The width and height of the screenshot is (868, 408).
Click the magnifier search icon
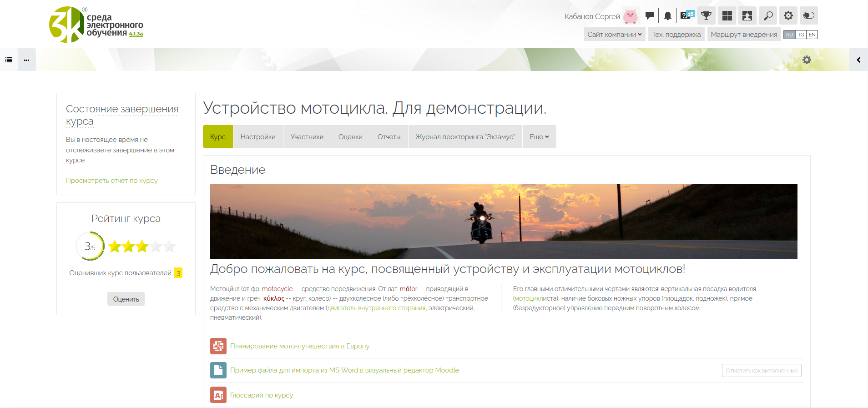pyautogui.click(x=768, y=15)
